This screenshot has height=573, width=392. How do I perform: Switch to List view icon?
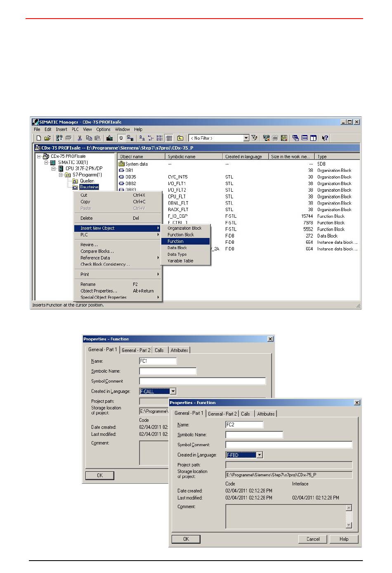coord(160,138)
